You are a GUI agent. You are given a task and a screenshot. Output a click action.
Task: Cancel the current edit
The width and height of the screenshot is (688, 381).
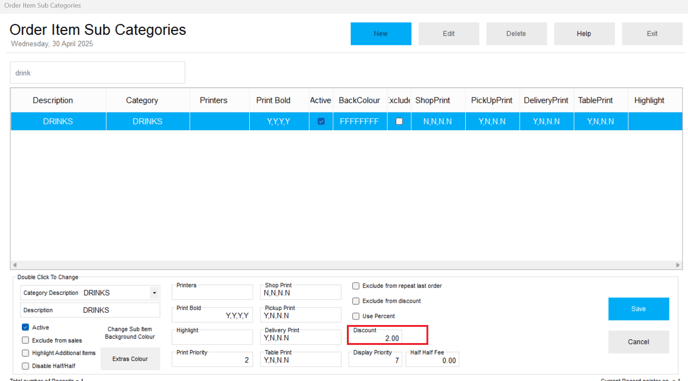pos(638,342)
